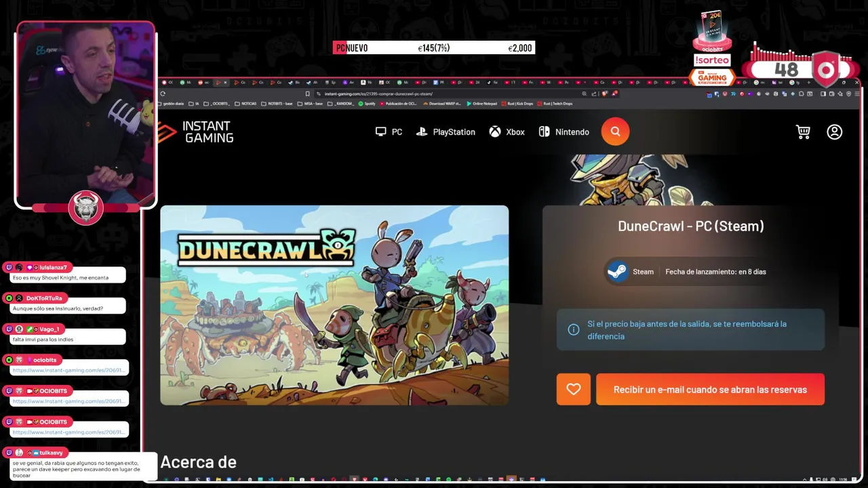This screenshot has height=488, width=868.
Task: Click the !sorteo giveaway label
Action: tap(711, 60)
